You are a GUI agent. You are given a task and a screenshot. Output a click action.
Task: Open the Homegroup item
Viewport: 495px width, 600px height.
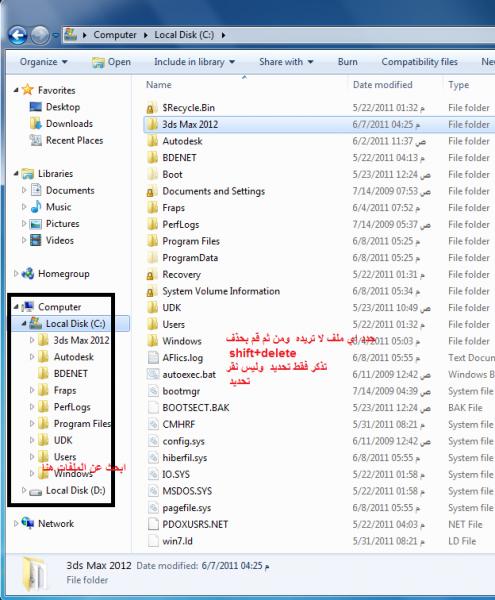[64, 274]
